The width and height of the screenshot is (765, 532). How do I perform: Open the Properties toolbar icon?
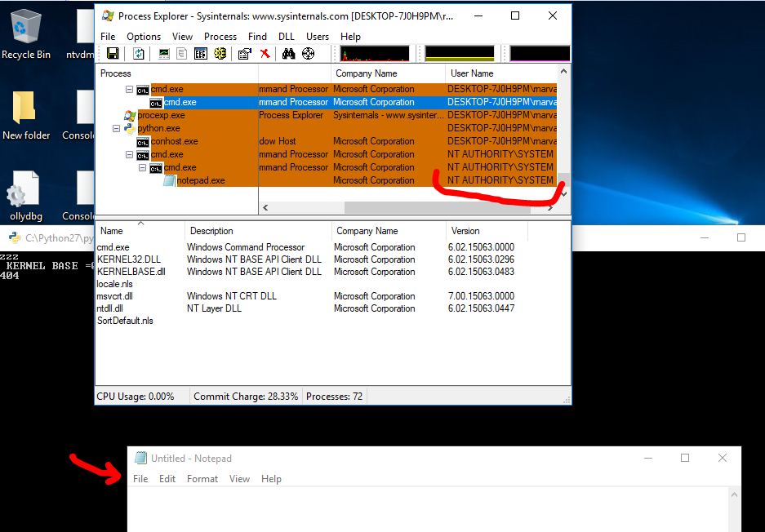coord(244,54)
